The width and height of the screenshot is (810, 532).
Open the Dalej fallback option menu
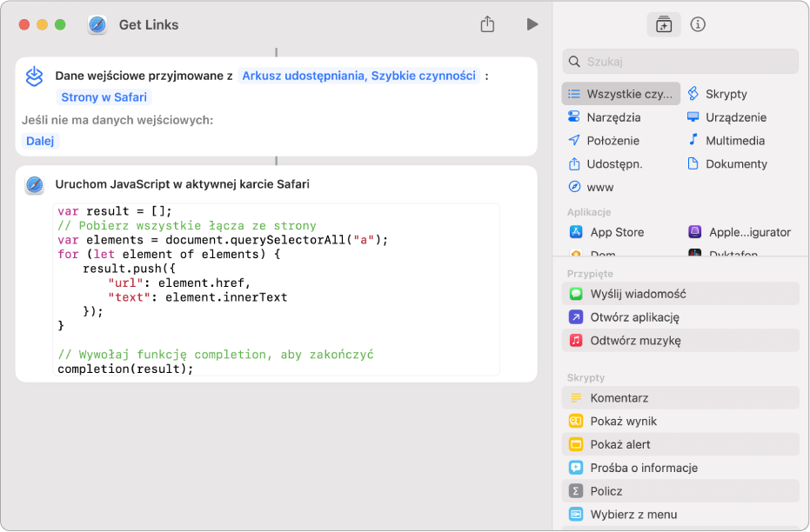click(40, 141)
